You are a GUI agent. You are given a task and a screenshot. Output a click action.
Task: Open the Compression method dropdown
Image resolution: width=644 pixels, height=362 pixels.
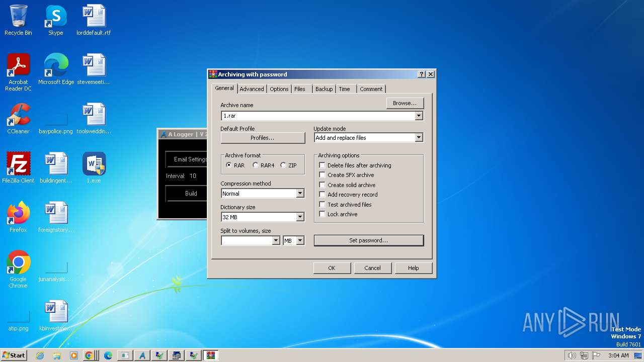(300, 194)
